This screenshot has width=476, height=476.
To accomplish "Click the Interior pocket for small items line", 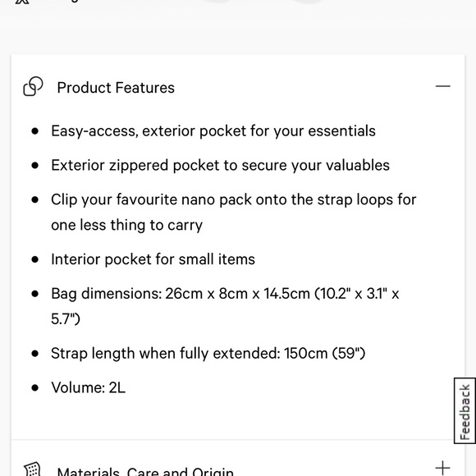I will click(x=153, y=259).
